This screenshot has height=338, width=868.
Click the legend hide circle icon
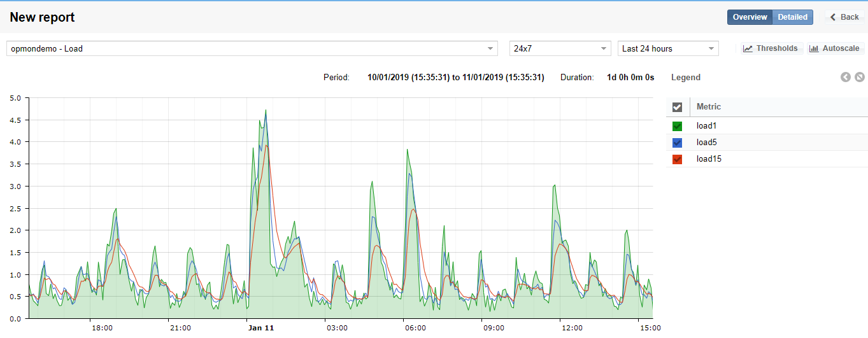pos(860,77)
